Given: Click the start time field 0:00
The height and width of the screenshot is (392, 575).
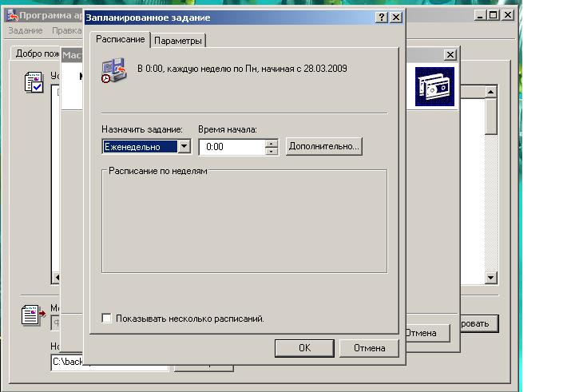Looking at the screenshot, I should click(x=232, y=147).
